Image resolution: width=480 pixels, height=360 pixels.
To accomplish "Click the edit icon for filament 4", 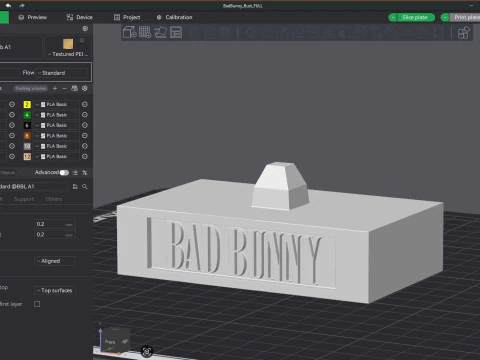I will tap(85, 115).
